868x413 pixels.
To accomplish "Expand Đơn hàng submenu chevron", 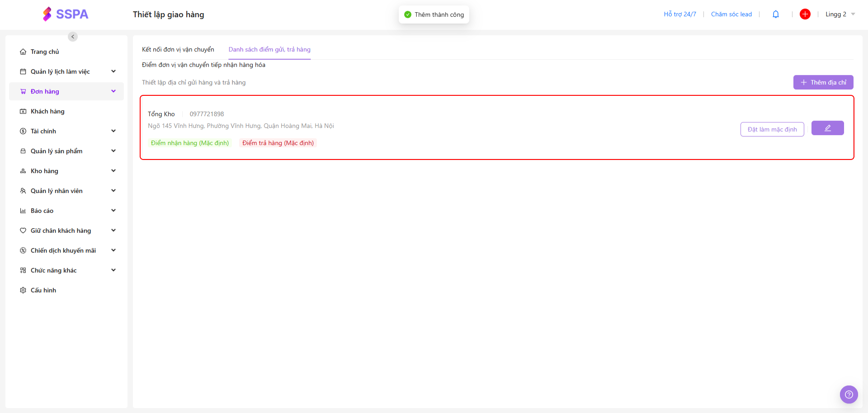I will pos(113,91).
